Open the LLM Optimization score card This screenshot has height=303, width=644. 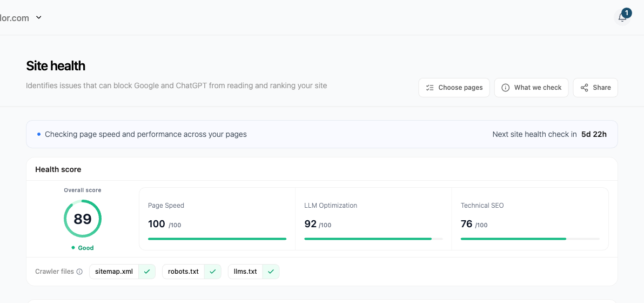pos(373,219)
